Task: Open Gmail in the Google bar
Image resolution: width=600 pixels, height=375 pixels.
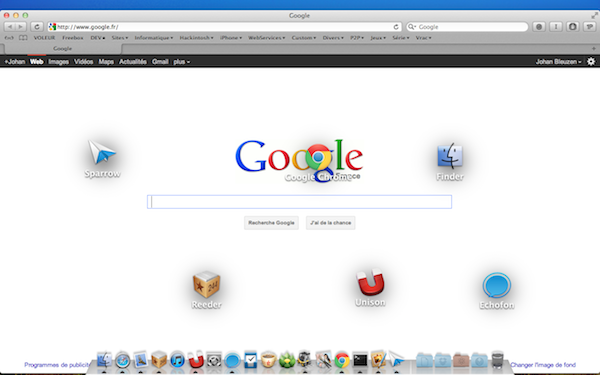Action: 160,62
